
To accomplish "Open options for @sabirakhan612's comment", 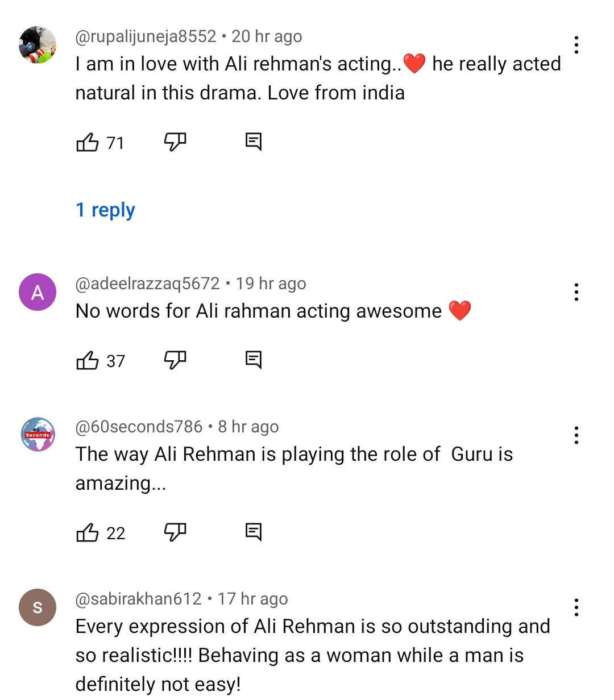I will [576, 607].
